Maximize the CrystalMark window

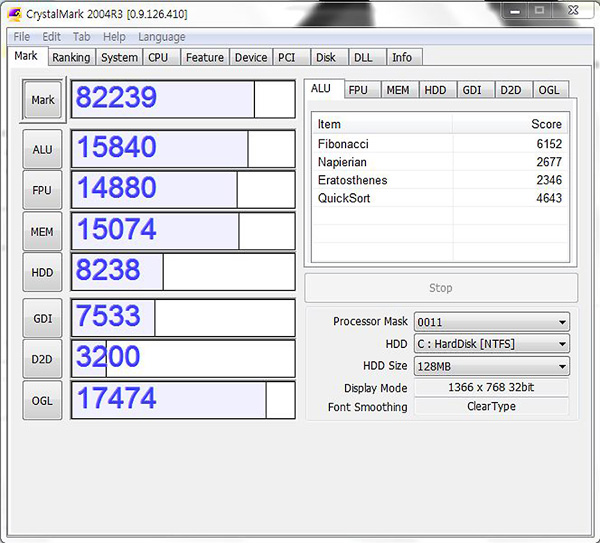(x=540, y=11)
